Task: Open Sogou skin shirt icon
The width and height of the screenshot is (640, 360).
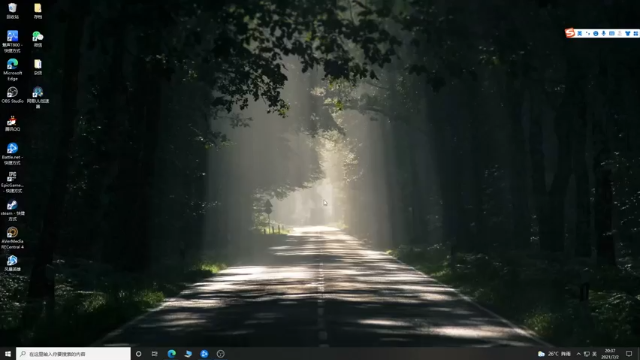Action: (628, 33)
